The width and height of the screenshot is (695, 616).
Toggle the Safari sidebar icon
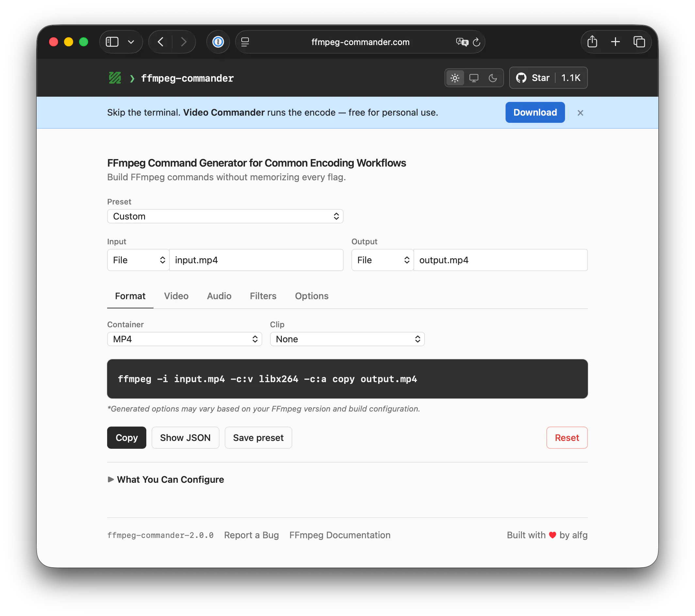[112, 42]
